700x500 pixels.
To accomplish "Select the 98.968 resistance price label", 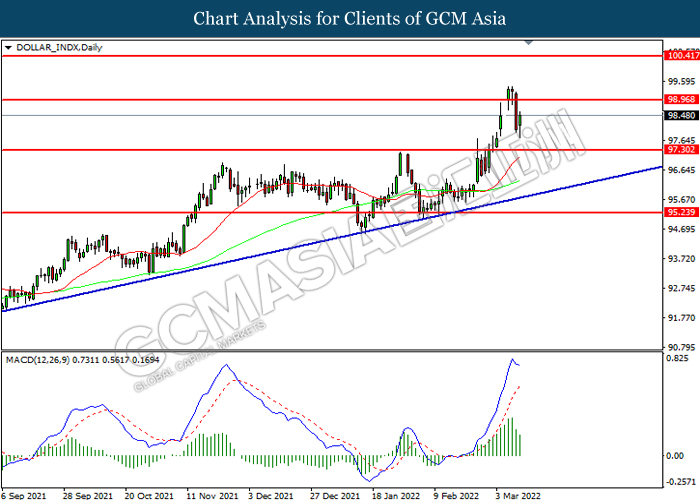I will [x=682, y=99].
